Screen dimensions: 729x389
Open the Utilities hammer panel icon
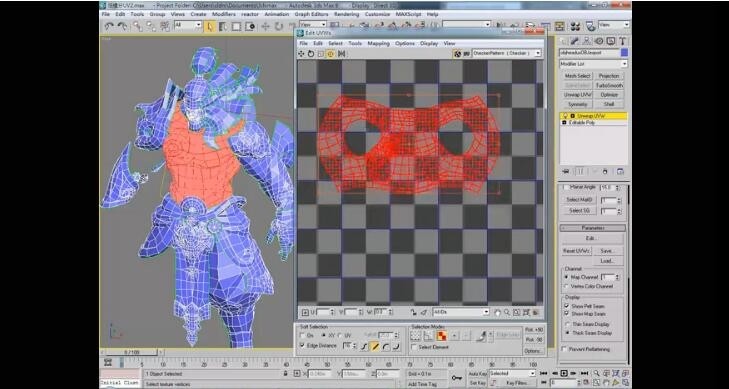623,41
